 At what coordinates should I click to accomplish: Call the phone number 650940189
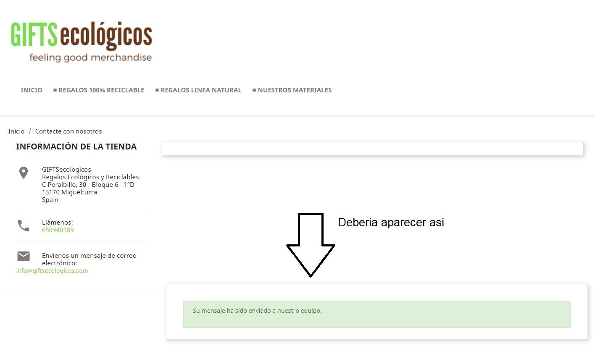click(58, 230)
